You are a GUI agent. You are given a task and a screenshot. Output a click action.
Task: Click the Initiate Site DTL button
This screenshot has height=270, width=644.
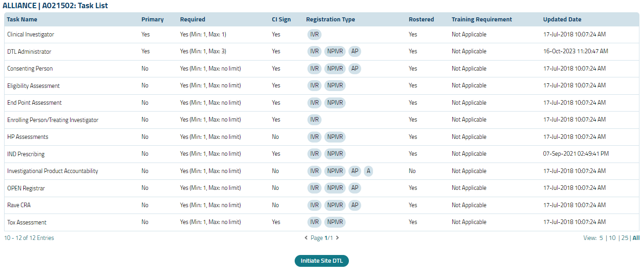click(x=322, y=261)
